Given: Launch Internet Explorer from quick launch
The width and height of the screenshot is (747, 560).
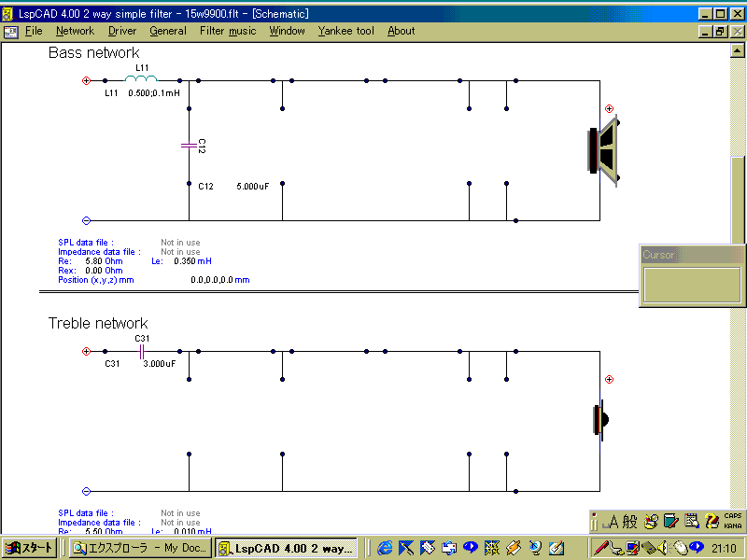Looking at the screenshot, I should (385, 548).
